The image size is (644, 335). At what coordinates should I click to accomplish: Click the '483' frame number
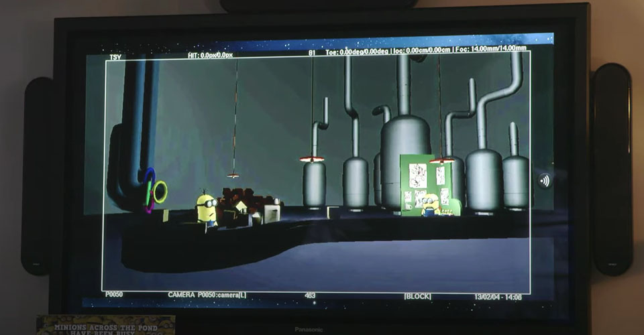pyautogui.click(x=310, y=295)
